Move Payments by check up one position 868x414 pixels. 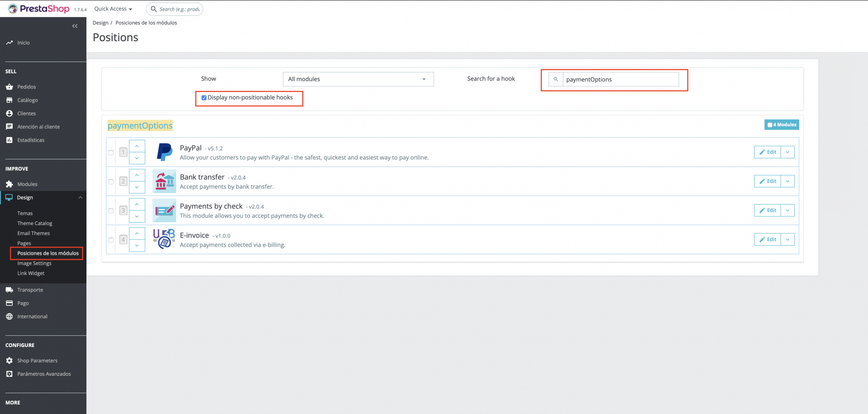(x=137, y=205)
